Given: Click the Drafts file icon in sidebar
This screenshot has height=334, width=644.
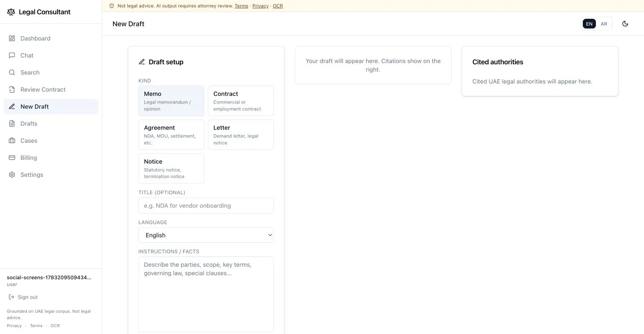Looking at the screenshot, I should click(x=12, y=124).
